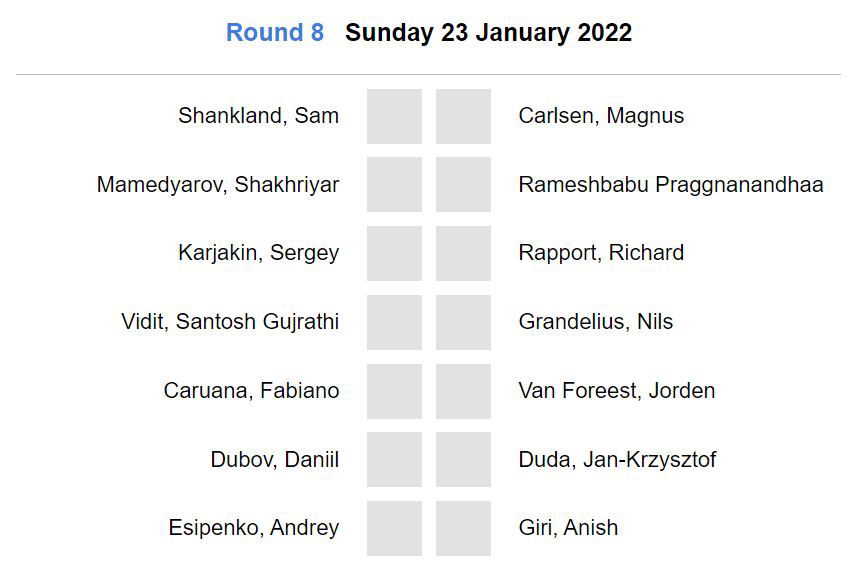Click Karjakin, Sergey player name
This screenshot has height=563, width=847.
[258, 253]
